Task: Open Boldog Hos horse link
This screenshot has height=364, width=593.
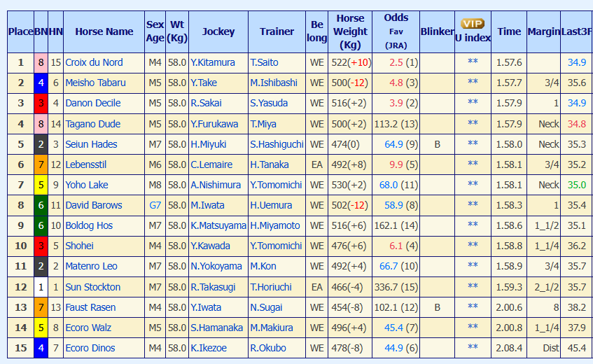Action: coord(89,225)
